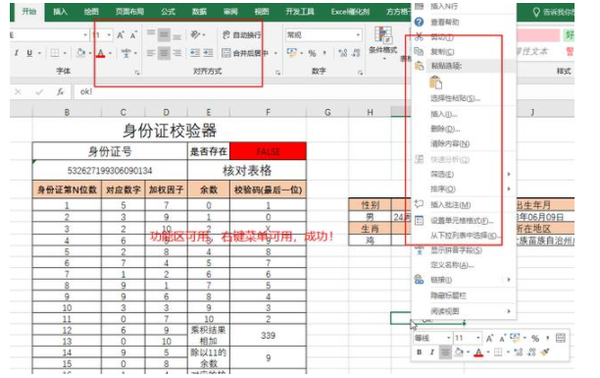
Task: Click the increase indent icon in ribbon
Action: tap(208, 53)
